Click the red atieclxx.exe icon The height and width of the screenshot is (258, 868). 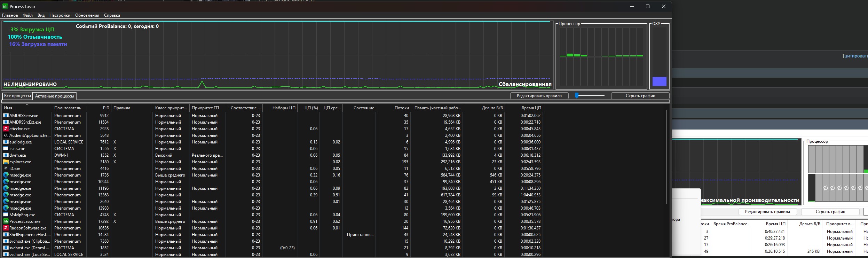tap(6, 129)
